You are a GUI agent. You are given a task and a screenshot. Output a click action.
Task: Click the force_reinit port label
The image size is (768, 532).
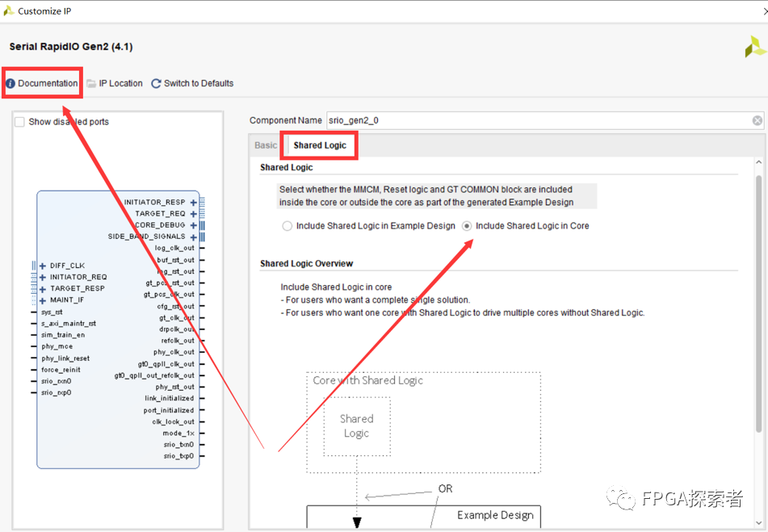tap(61, 370)
